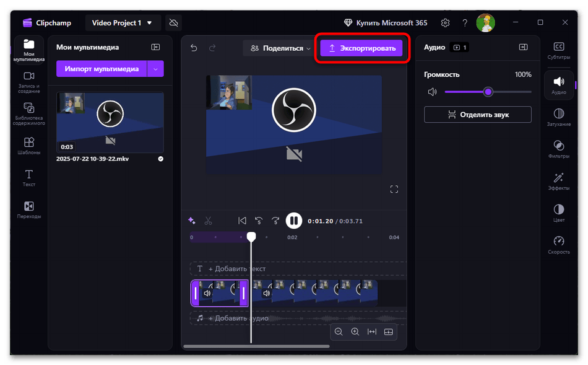Open the help question mark icon

tap(465, 23)
